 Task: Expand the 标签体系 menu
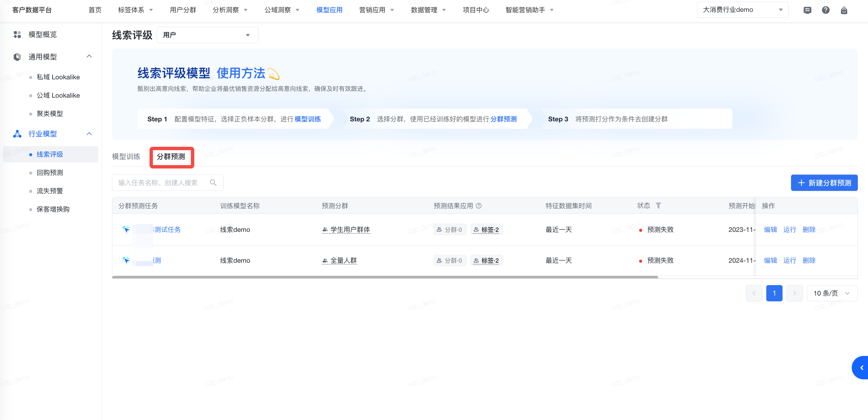(135, 10)
